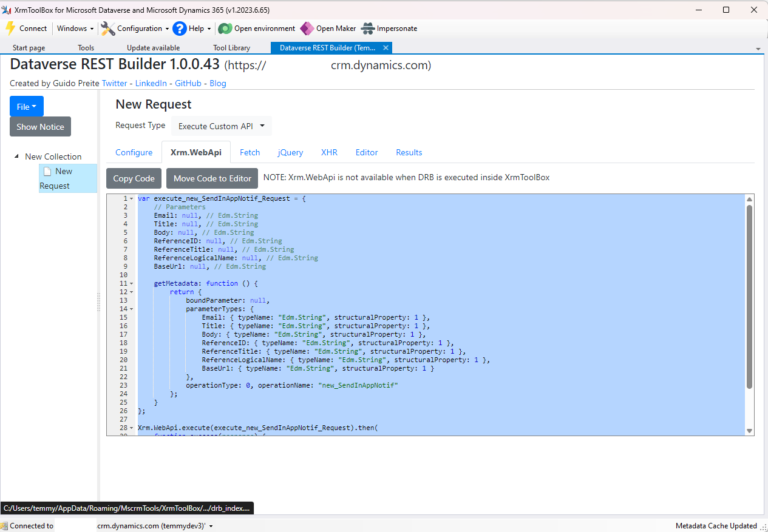This screenshot has height=532, width=768.
Task: Click the Help question mark icon
Action: 180,29
